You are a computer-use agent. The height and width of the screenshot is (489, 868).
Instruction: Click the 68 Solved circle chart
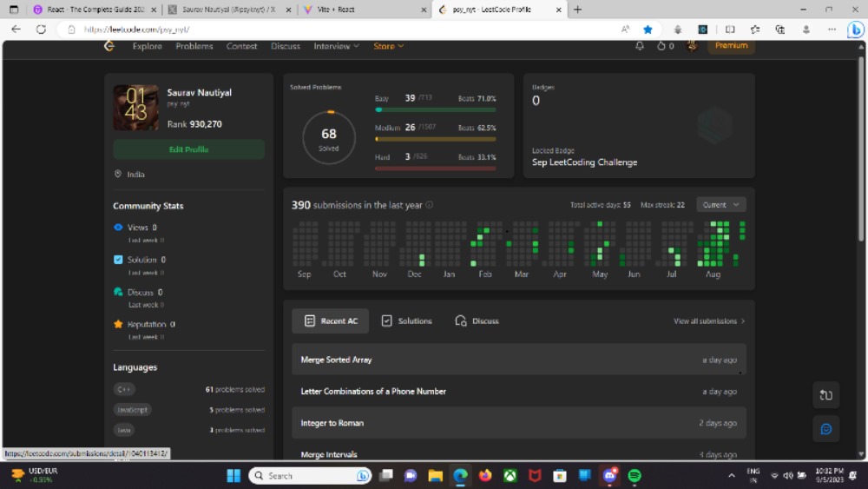click(329, 138)
